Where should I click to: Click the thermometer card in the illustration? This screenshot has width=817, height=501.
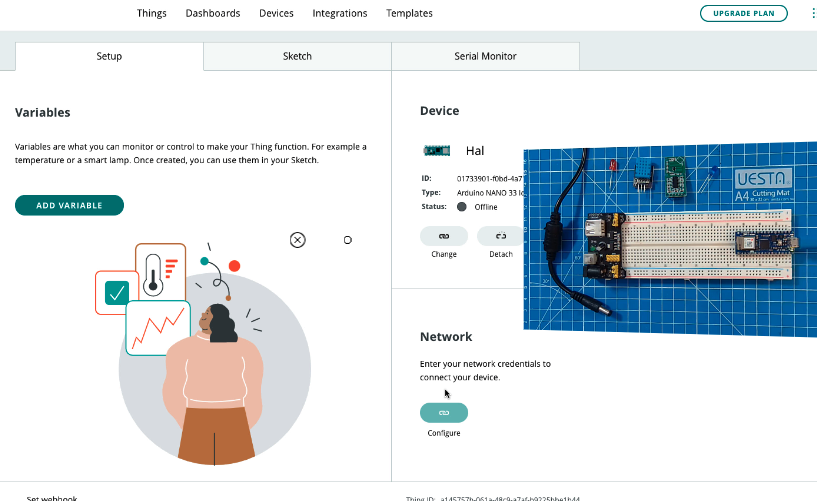(160, 270)
